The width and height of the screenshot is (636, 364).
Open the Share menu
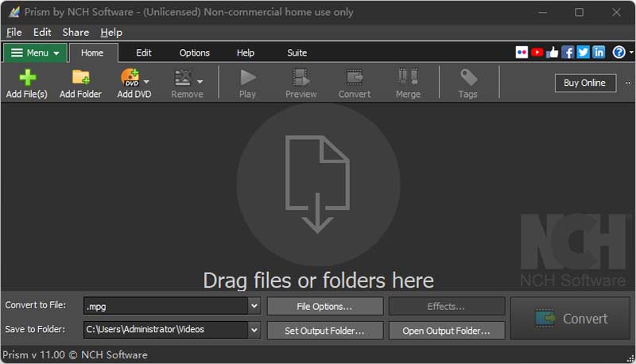click(x=76, y=33)
